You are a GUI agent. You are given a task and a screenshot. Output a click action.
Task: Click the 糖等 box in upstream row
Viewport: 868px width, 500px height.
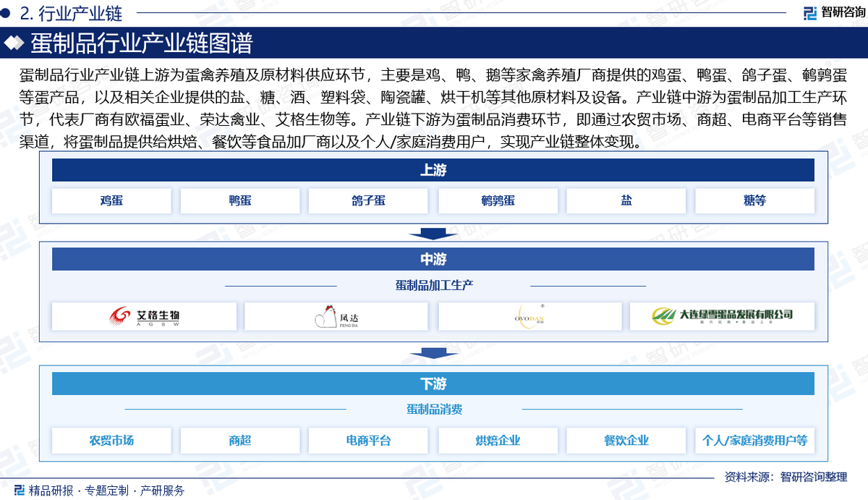[754, 201]
